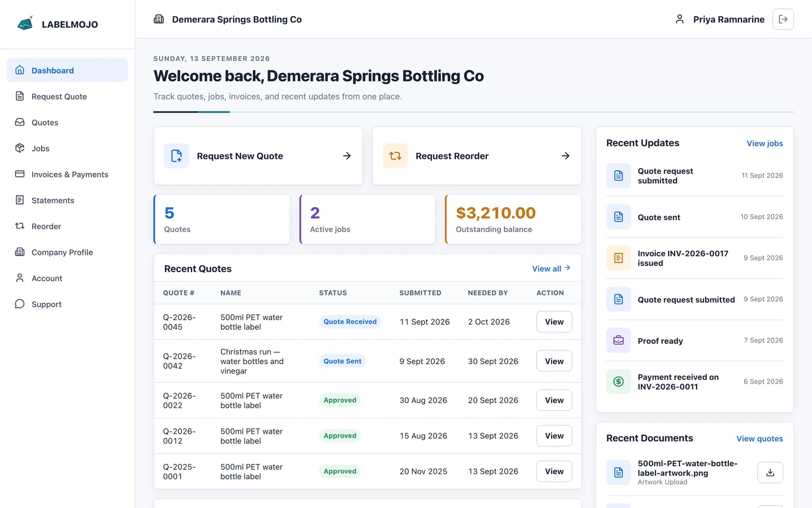This screenshot has width=812, height=508.
Task: Click Payment received on INV-2026-0011 text
Action: click(678, 382)
